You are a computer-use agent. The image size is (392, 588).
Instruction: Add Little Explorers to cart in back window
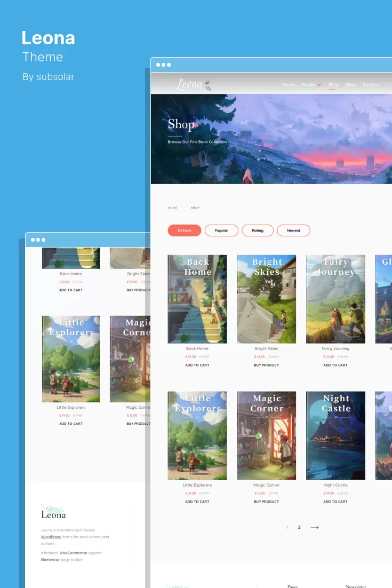[x=71, y=423]
